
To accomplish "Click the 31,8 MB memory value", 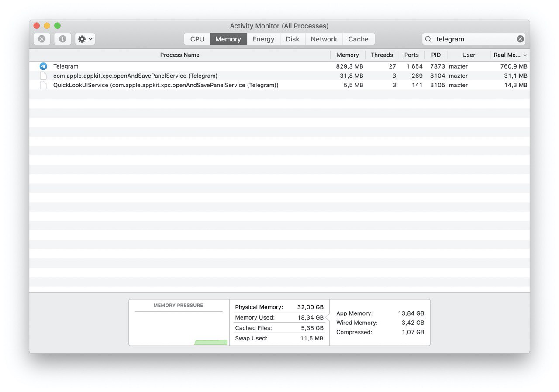I will click(352, 76).
